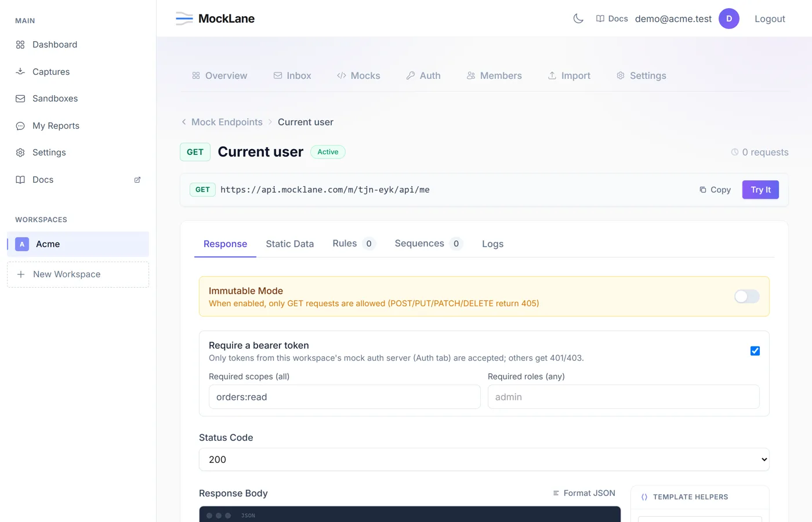
Task: Click the endpoint URL text
Action: click(325, 190)
